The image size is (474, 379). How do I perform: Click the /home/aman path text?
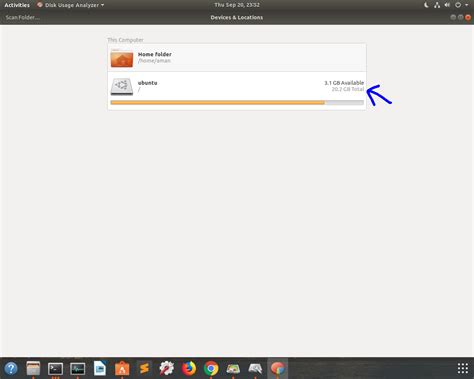pyautogui.click(x=154, y=61)
